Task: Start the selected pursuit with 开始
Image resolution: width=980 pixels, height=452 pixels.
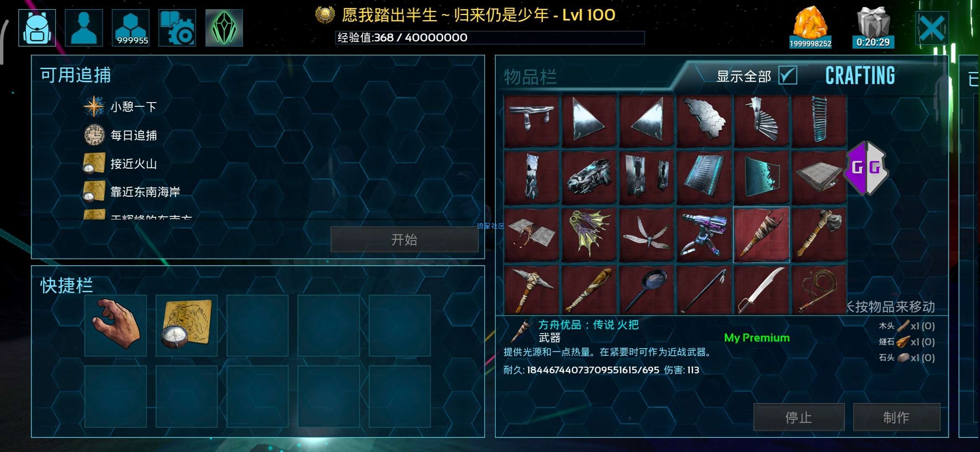Action: pyautogui.click(x=405, y=239)
